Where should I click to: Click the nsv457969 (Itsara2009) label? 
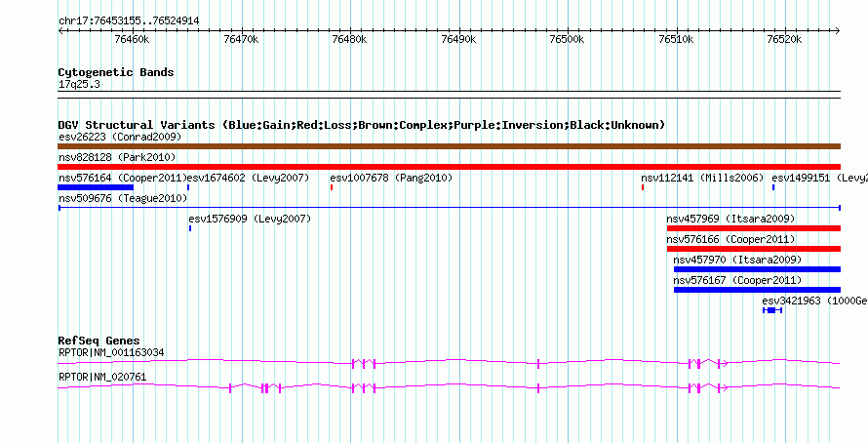tap(730, 219)
